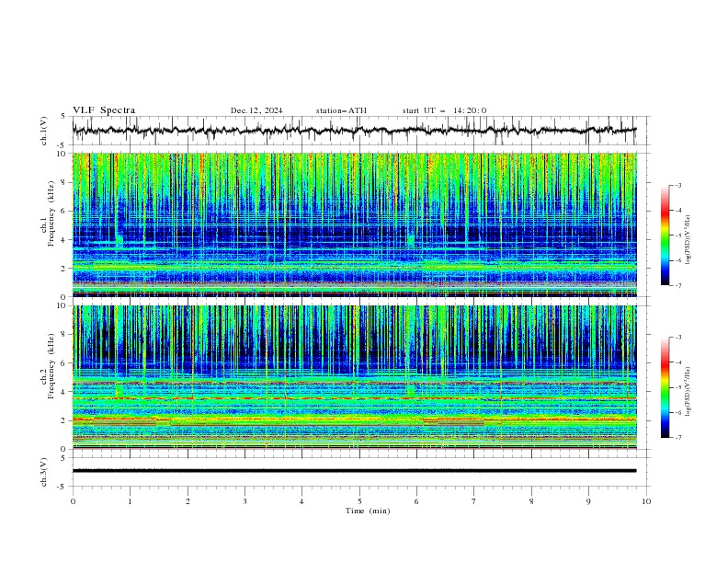Click the 'ch.3(V)' waveform axis label
This screenshot has height=563, width=728.
pyautogui.click(x=44, y=472)
